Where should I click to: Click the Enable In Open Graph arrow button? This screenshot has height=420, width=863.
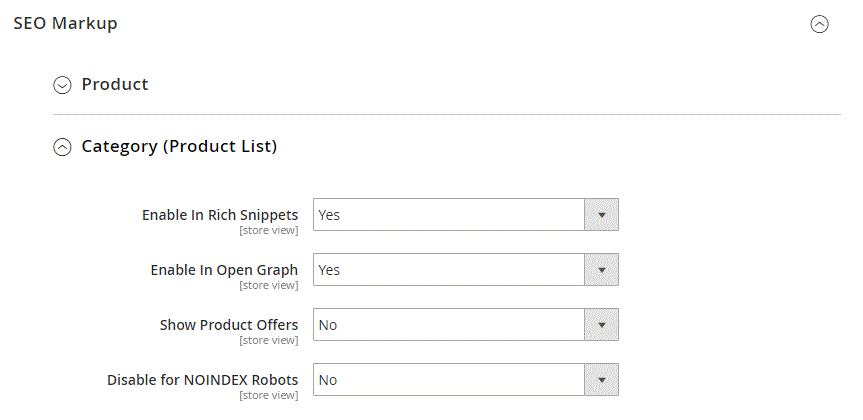(601, 270)
